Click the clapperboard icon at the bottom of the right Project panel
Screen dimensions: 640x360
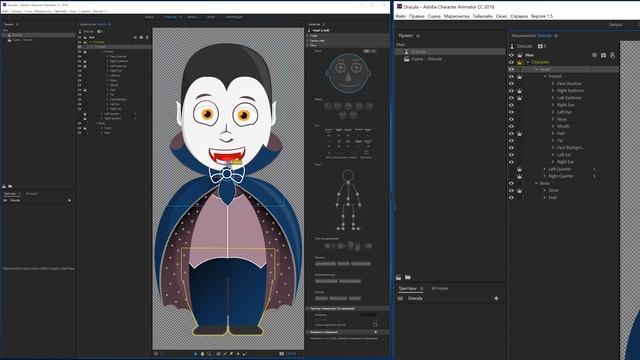click(x=399, y=277)
